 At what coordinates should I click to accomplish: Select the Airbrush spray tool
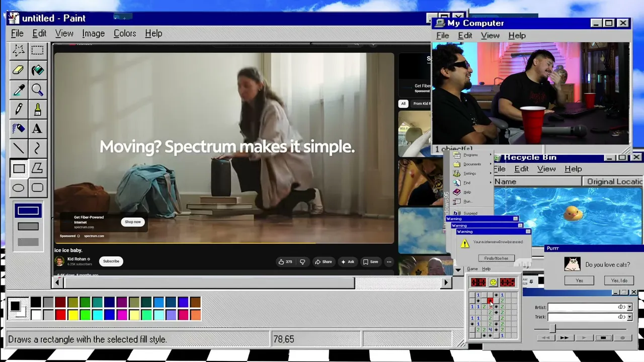(19, 129)
